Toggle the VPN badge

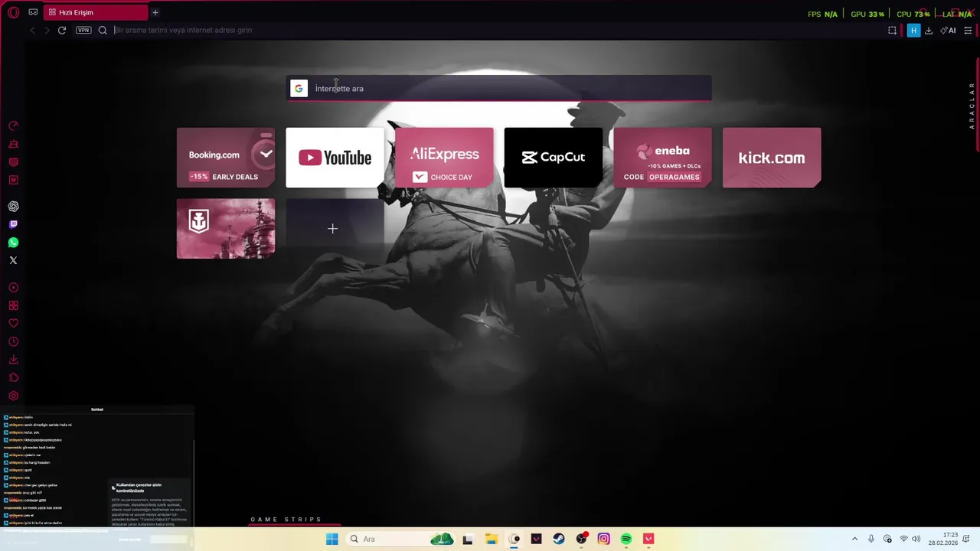pos(83,31)
